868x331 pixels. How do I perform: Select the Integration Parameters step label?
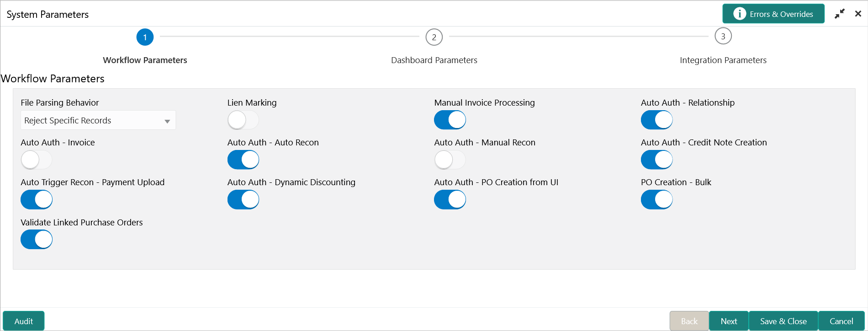pyautogui.click(x=723, y=60)
